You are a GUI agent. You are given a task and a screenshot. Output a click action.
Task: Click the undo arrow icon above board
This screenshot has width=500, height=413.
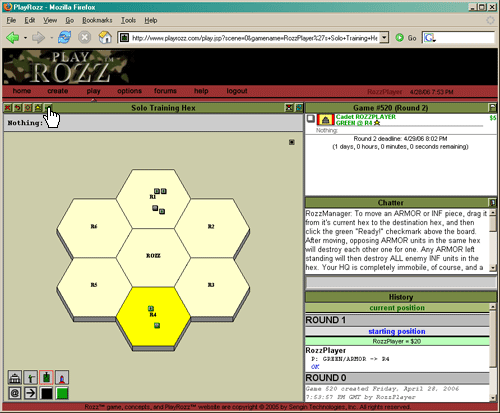coord(18,108)
